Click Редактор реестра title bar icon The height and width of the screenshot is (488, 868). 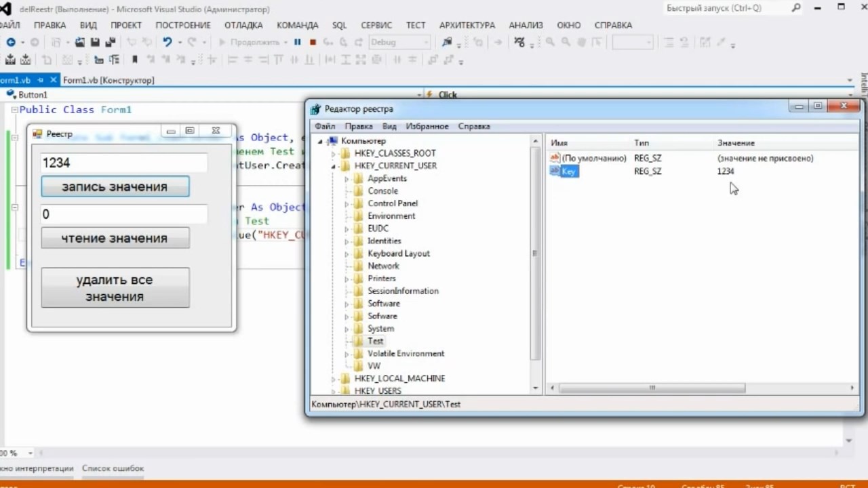pos(315,108)
